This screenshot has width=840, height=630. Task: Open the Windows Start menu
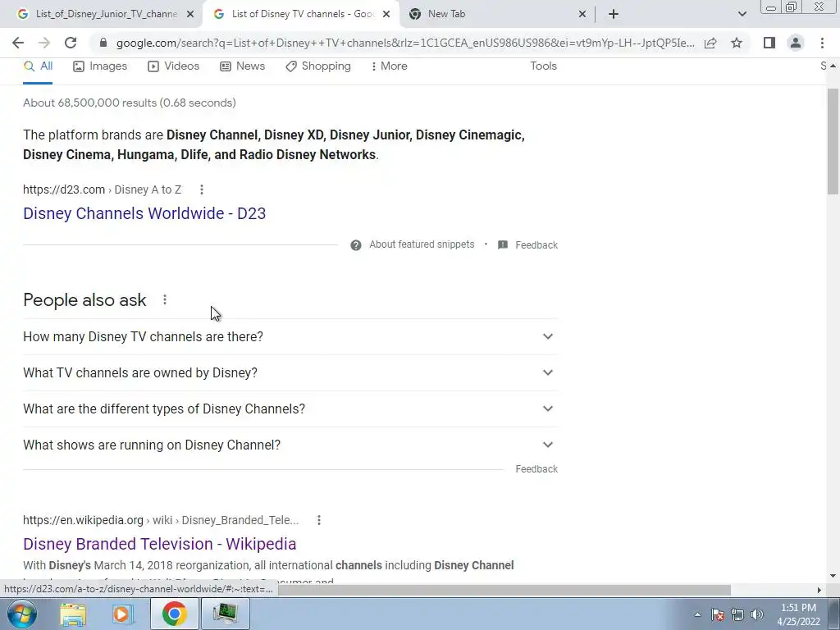22,614
